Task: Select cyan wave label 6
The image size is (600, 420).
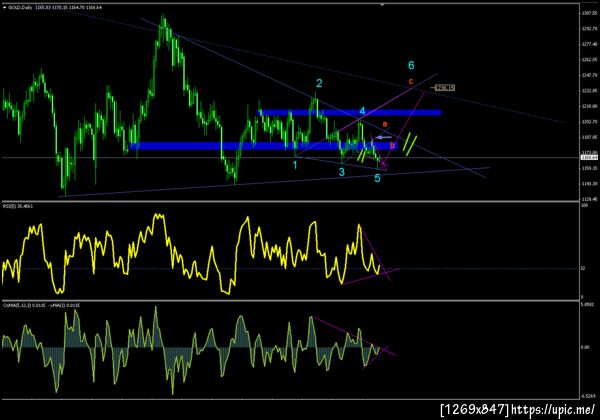Action: 411,65
